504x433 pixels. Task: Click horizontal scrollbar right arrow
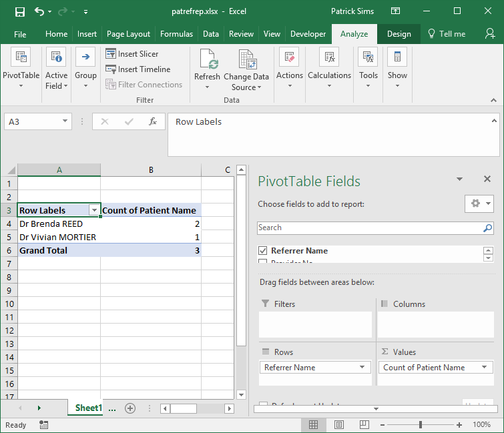[x=229, y=408]
